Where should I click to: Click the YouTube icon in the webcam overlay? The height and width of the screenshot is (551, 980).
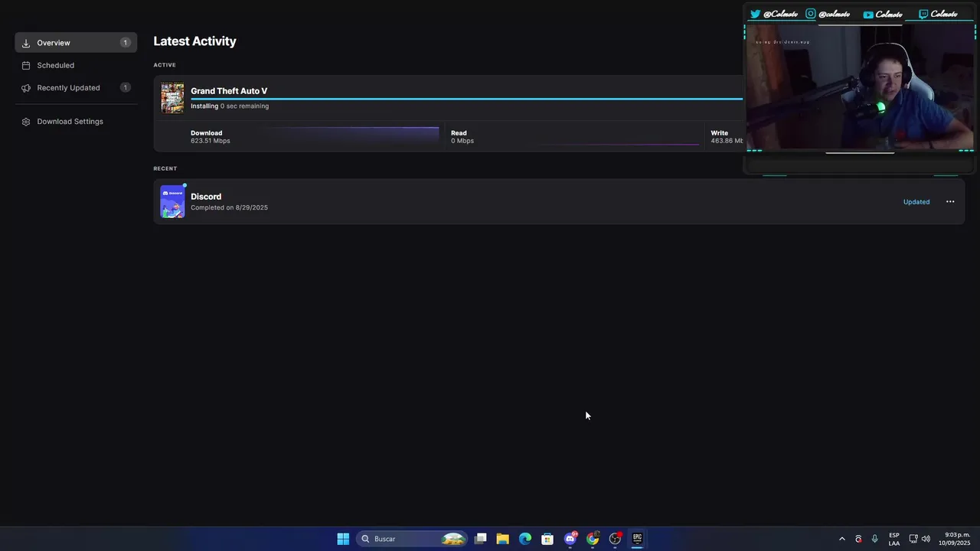pyautogui.click(x=868, y=15)
